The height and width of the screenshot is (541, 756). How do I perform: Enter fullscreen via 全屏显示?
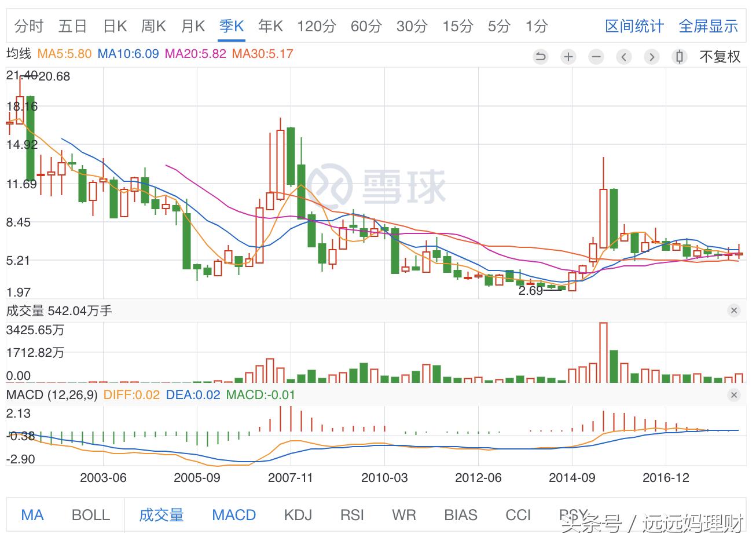click(x=709, y=26)
